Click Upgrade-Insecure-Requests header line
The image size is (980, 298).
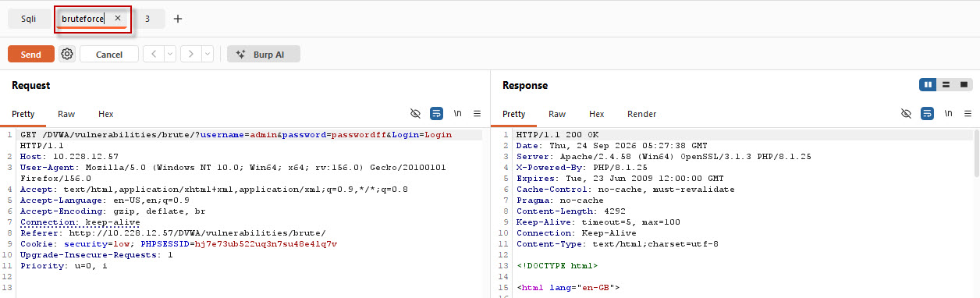tap(97, 254)
